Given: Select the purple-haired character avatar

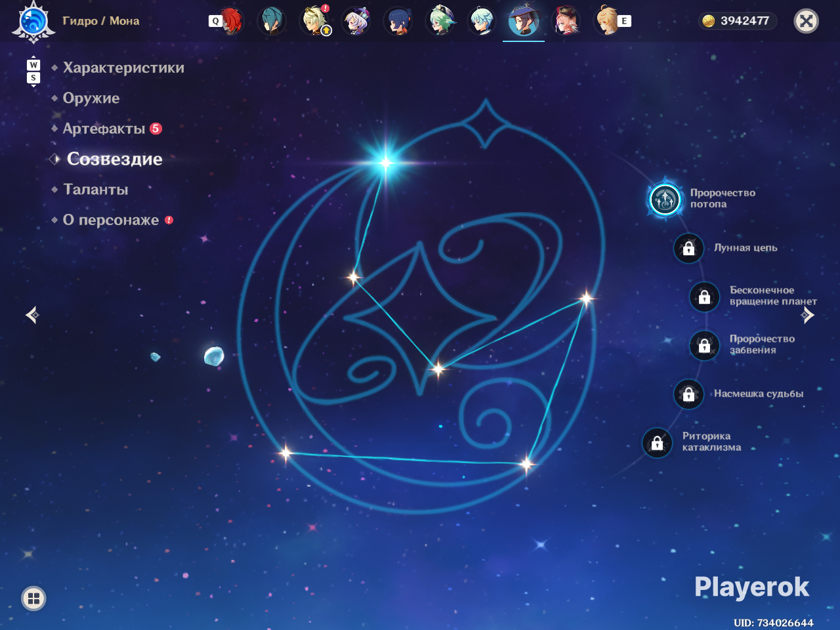Looking at the screenshot, I should (x=356, y=21).
